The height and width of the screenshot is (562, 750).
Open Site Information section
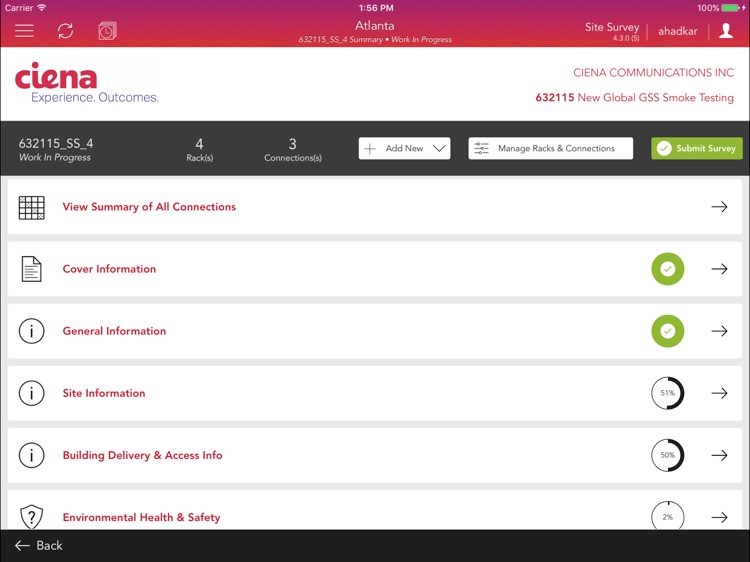coord(375,393)
